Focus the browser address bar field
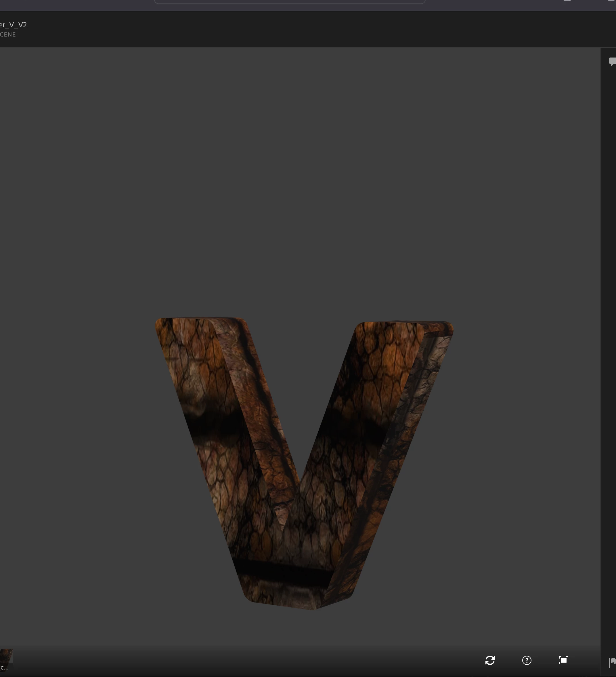616x677 pixels. pos(290,1)
